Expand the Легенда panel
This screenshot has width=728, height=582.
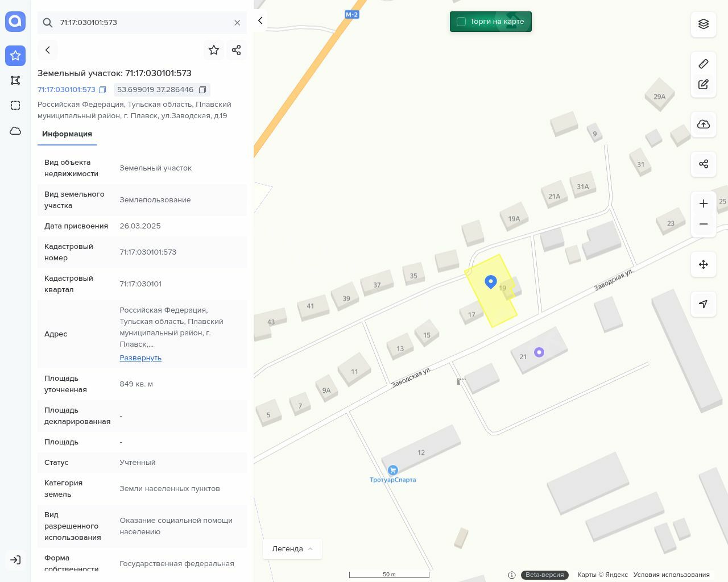[292, 548]
